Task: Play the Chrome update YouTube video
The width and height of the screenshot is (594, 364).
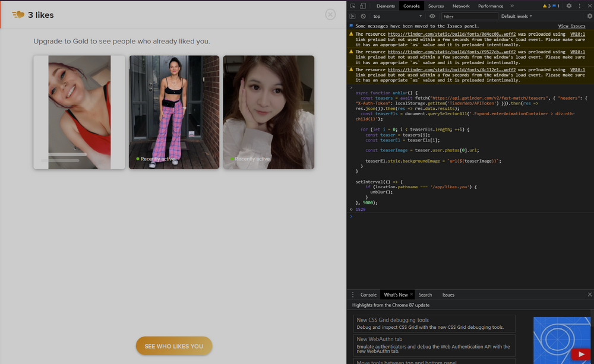Action: click(580, 354)
